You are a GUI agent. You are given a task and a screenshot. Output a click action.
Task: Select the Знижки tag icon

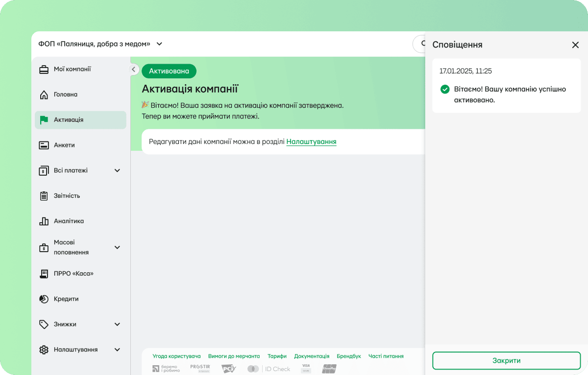(x=44, y=324)
